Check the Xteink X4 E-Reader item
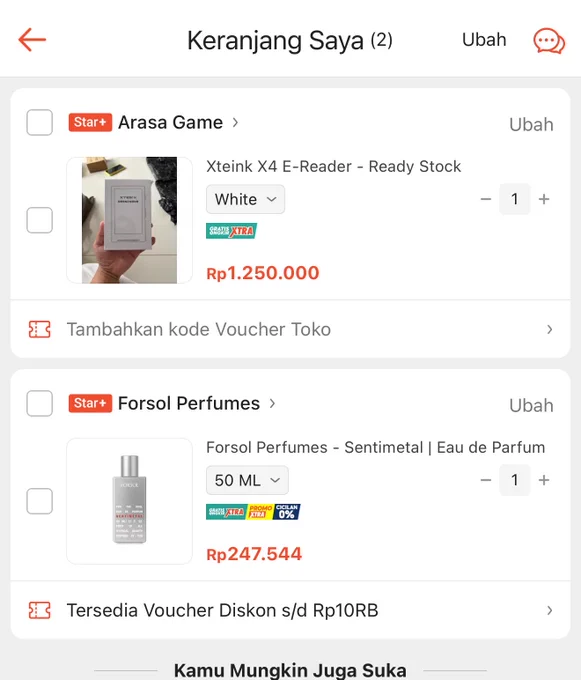 (x=39, y=220)
